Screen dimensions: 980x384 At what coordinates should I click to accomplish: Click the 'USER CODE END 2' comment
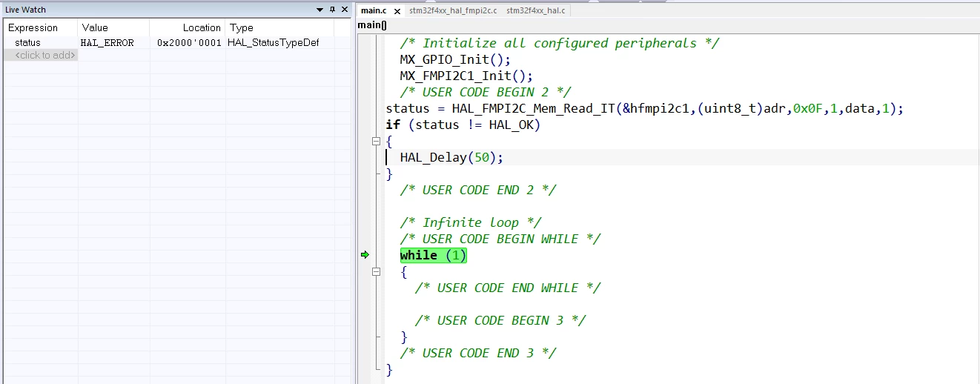(x=478, y=190)
